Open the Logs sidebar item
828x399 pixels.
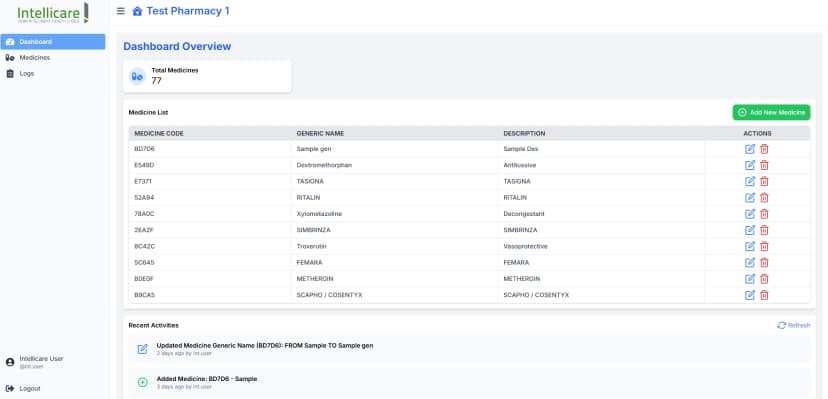click(53, 74)
